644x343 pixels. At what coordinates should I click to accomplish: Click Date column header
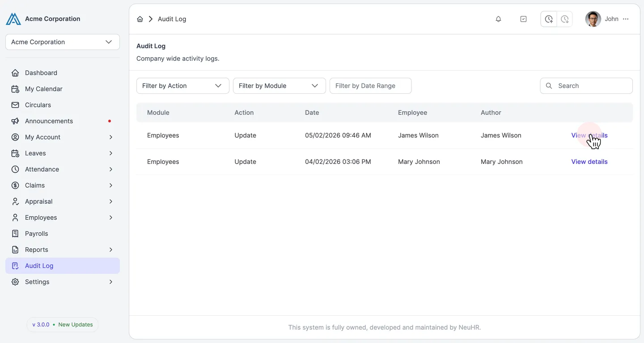[x=312, y=113]
